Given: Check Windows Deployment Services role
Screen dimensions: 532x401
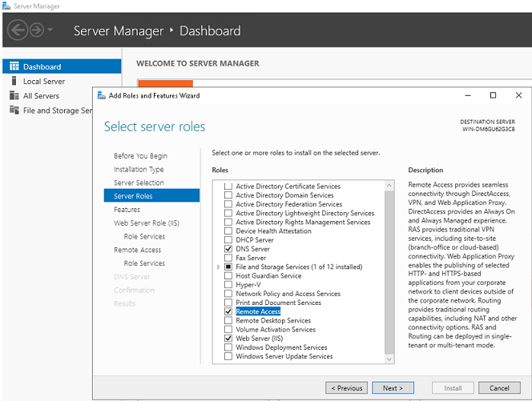Looking at the screenshot, I should tap(228, 347).
